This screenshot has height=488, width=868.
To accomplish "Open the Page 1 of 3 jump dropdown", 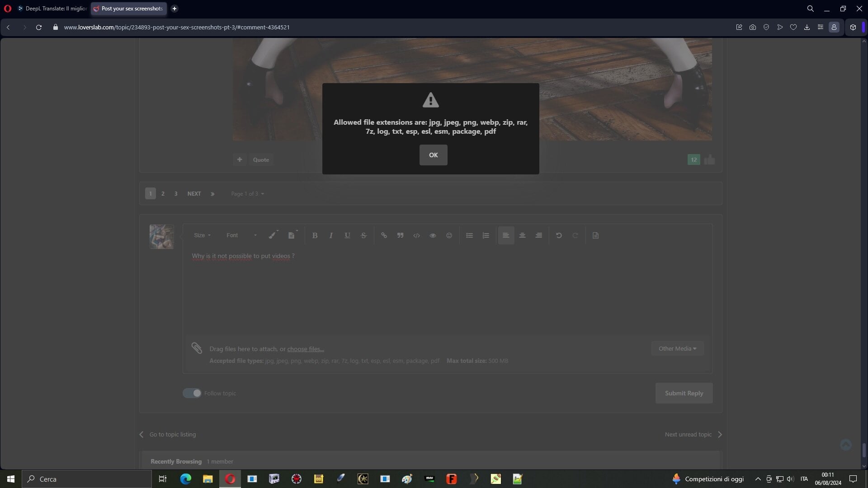I will [247, 194].
